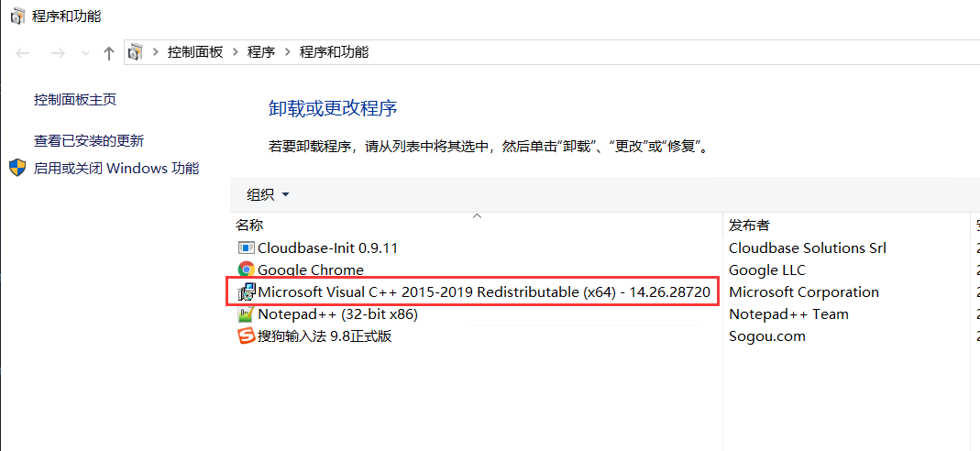Expand chevron between 程序 and 程序和功能
This screenshot has height=451, width=980.
(288, 52)
